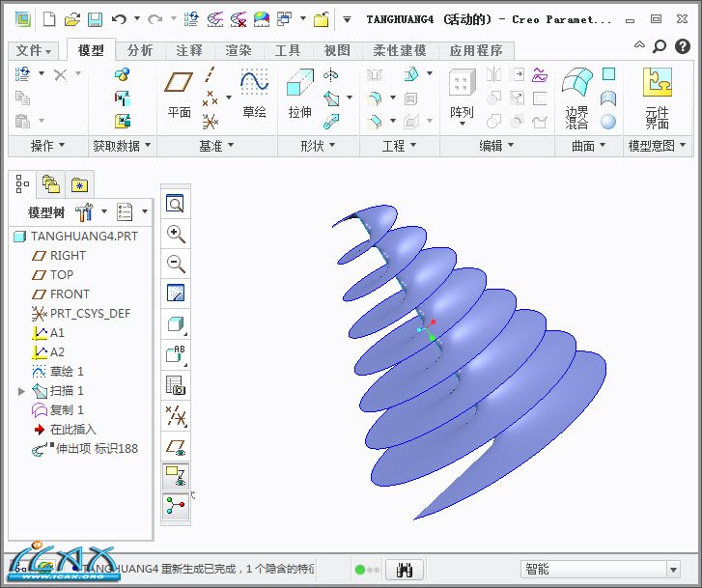Click the Zoom Out icon

(x=176, y=264)
